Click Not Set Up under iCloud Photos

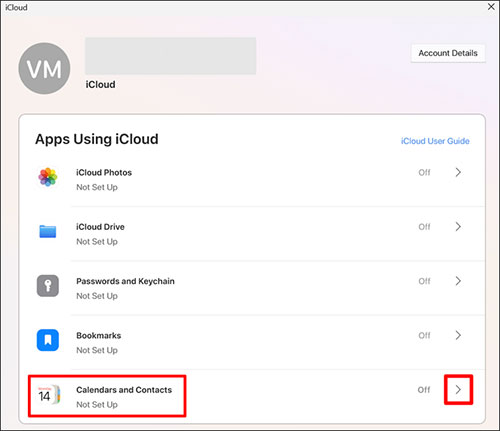tap(97, 187)
